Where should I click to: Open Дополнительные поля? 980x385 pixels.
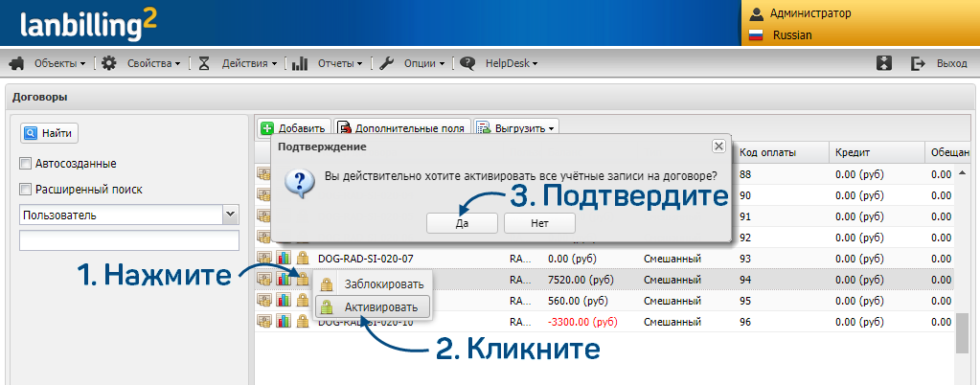[x=402, y=128]
